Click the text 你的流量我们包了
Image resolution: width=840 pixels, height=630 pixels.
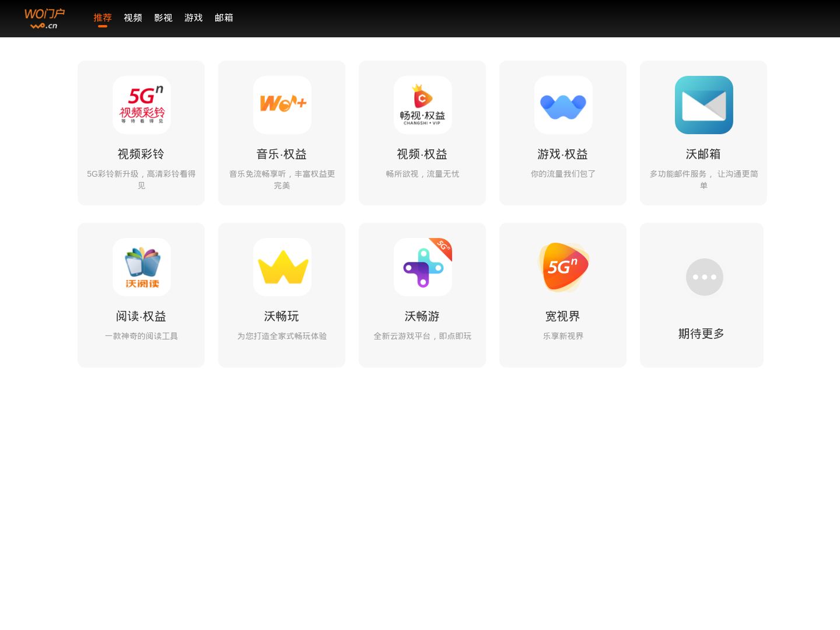coord(563,174)
